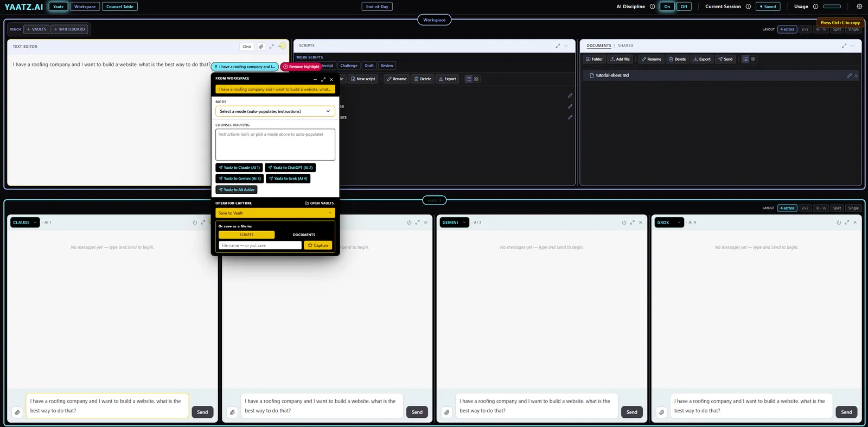The height and width of the screenshot is (427, 868).
Task: Click the attach icon in Claude's message box
Action: coord(17,412)
